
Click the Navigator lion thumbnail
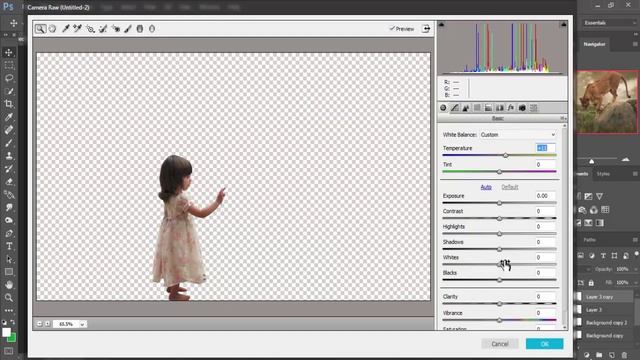(x=607, y=102)
